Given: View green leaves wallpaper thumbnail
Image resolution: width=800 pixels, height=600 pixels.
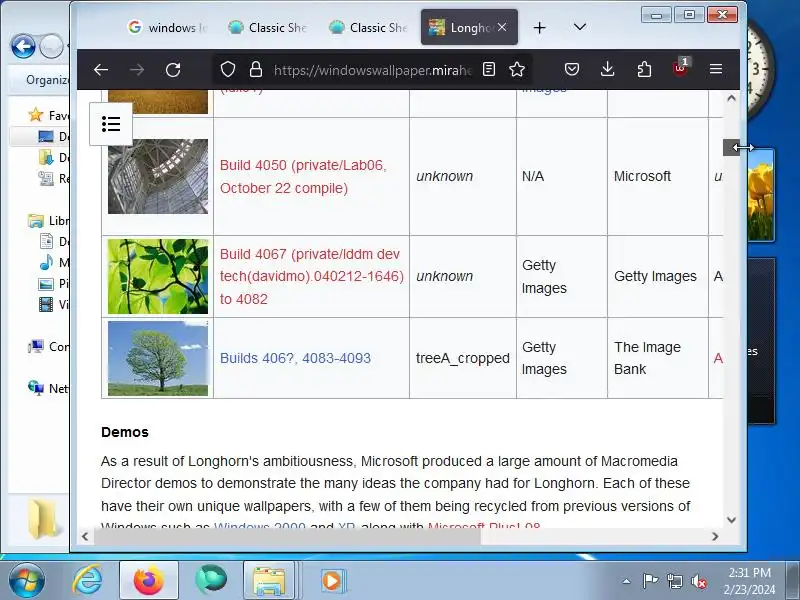Looking at the screenshot, I should click(158, 277).
